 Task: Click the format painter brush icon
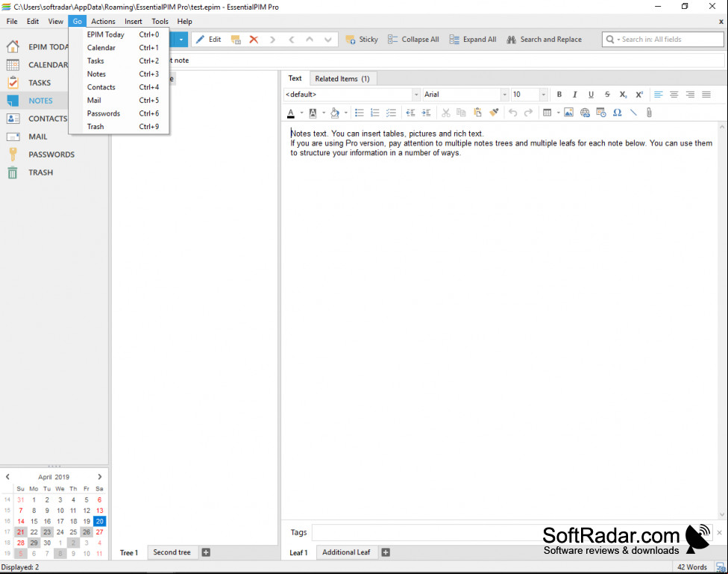[494, 113]
